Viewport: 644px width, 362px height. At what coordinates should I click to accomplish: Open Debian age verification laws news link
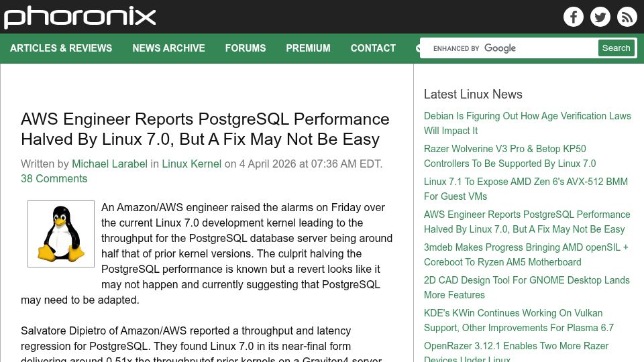[527, 123]
